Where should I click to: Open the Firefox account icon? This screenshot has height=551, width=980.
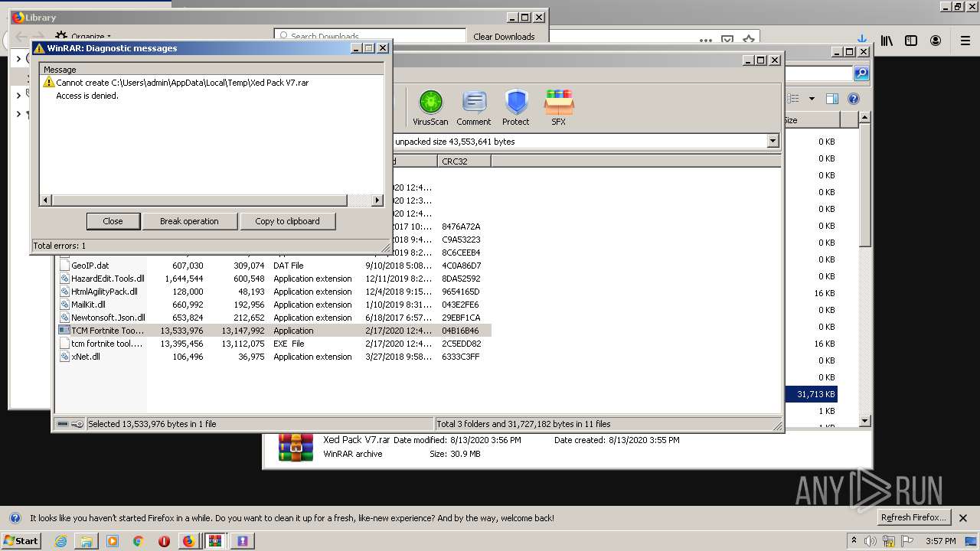click(936, 41)
